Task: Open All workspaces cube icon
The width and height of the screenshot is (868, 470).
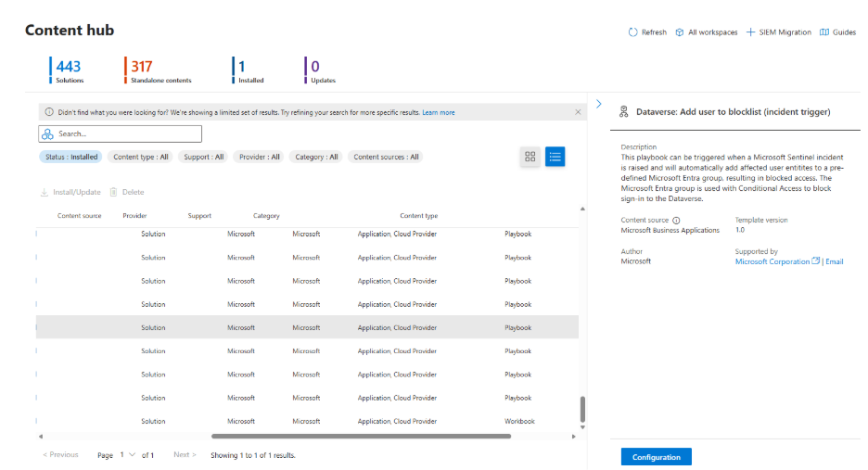Action: pos(680,32)
